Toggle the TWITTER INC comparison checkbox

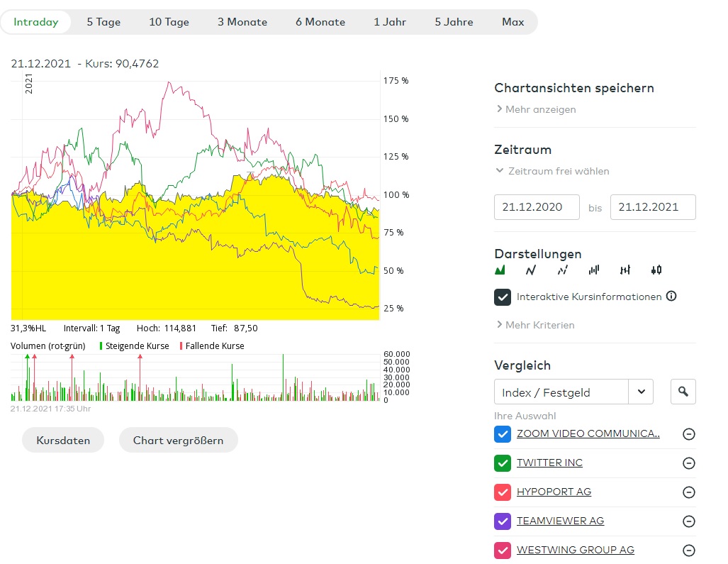pos(503,463)
